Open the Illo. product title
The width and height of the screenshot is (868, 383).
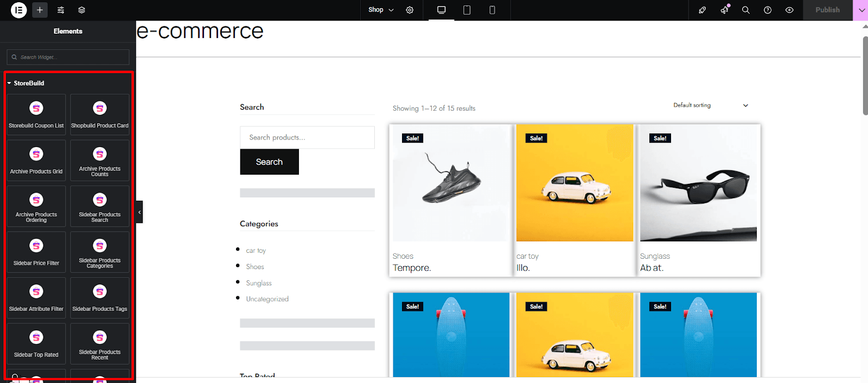tap(523, 268)
